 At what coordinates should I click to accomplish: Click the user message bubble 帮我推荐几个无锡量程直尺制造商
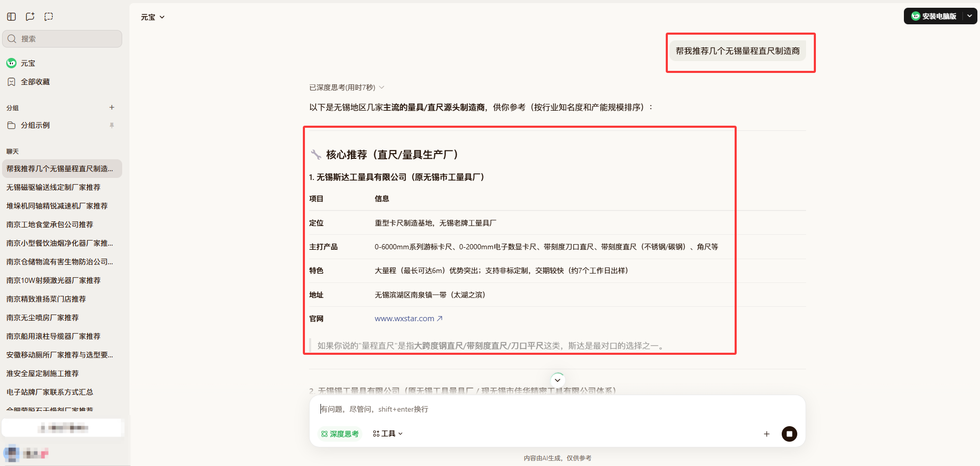[738, 51]
